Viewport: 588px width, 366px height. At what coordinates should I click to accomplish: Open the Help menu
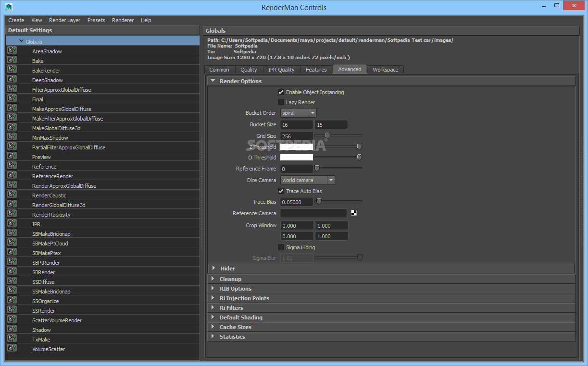146,20
